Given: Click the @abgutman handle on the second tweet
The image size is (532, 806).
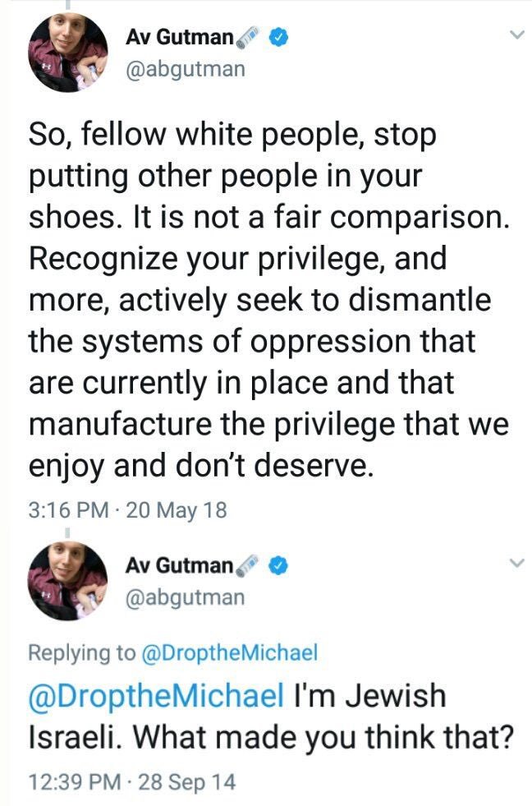Looking at the screenshot, I should coord(185,597).
